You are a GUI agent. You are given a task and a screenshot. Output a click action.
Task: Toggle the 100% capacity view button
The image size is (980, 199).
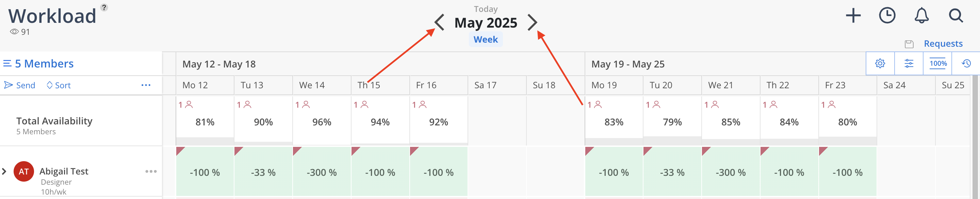pyautogui.click(x=938, y=63)
